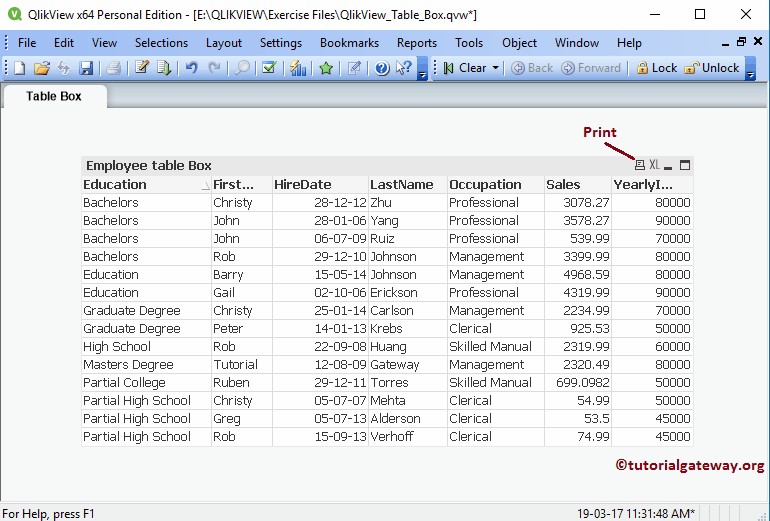770x521 pixels.
Task: Open a file with the folder icon
Action: 42,68
